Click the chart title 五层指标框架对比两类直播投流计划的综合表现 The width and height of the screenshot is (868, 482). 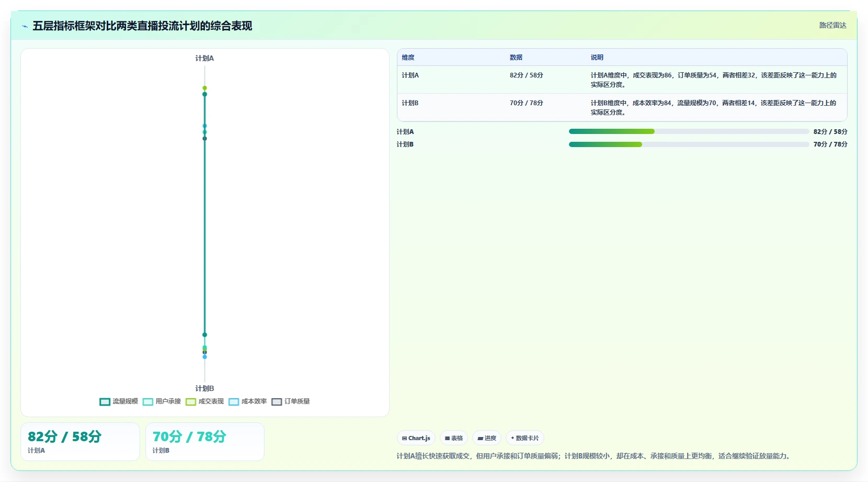click(142, 26)
